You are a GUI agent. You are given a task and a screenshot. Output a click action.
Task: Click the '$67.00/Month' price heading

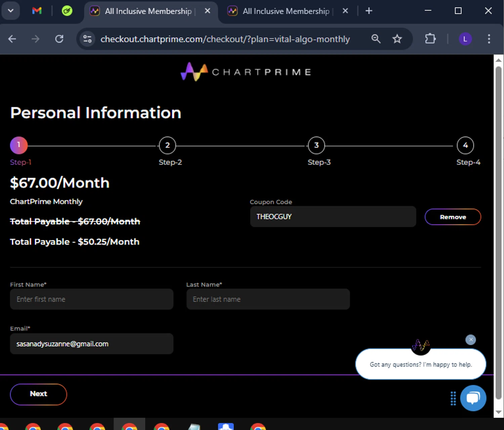[x=60, y=183]
